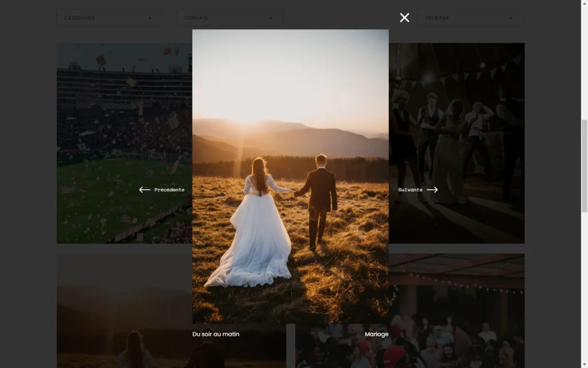Expand CATÉGORIES using its arrow

(x=150, y=18)
